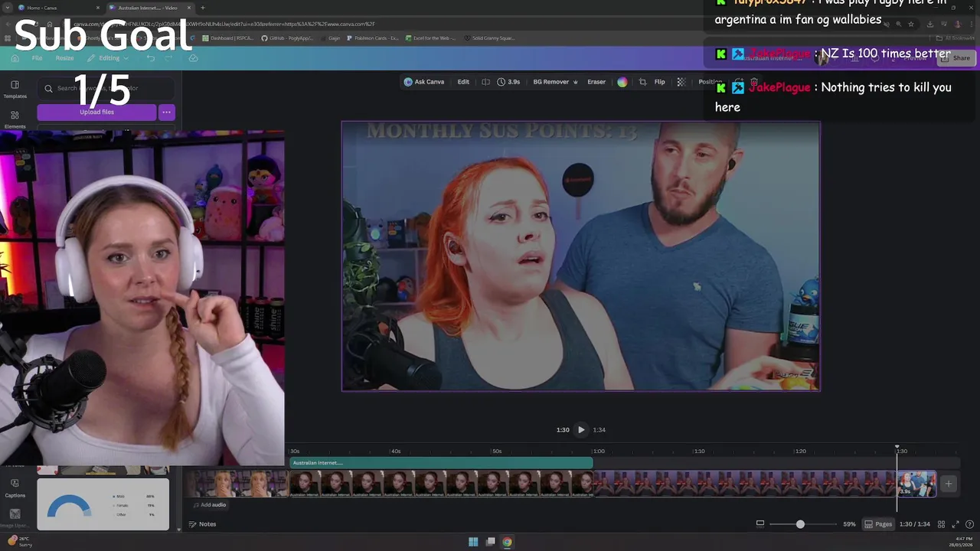980x551 pixels.
Task: Open Chrome from the taskbar
Action: [x=507, y=542]
